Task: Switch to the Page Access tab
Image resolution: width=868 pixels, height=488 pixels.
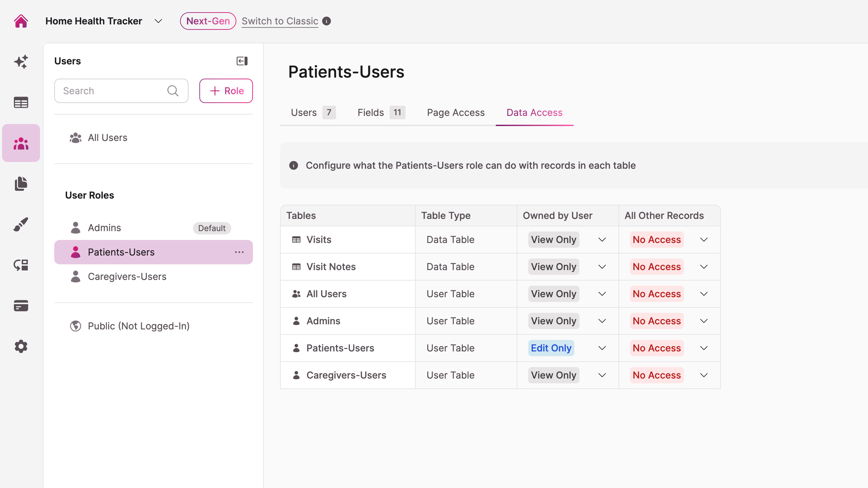Action: point(456,113)
